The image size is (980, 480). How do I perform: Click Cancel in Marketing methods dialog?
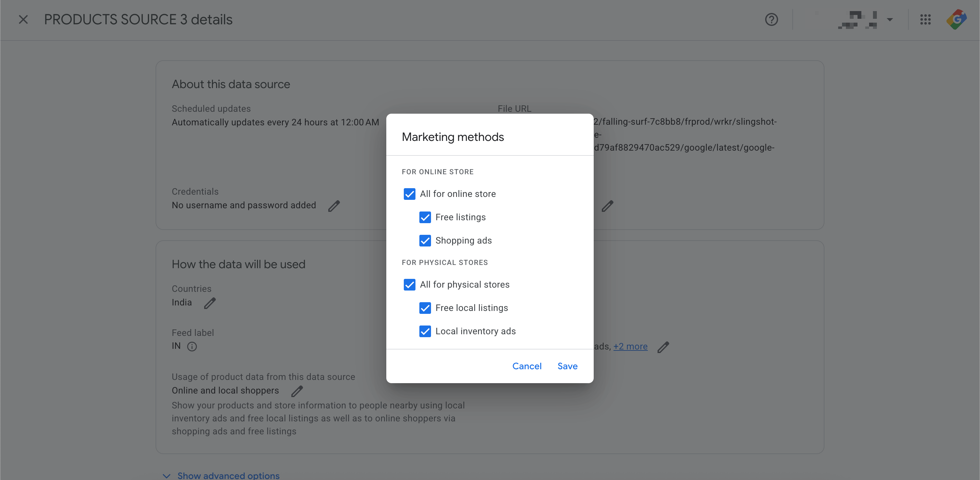pos(527,366)
